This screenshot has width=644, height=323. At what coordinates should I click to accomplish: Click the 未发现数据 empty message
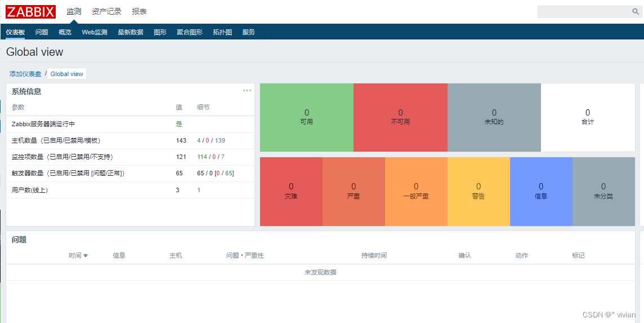321,272
